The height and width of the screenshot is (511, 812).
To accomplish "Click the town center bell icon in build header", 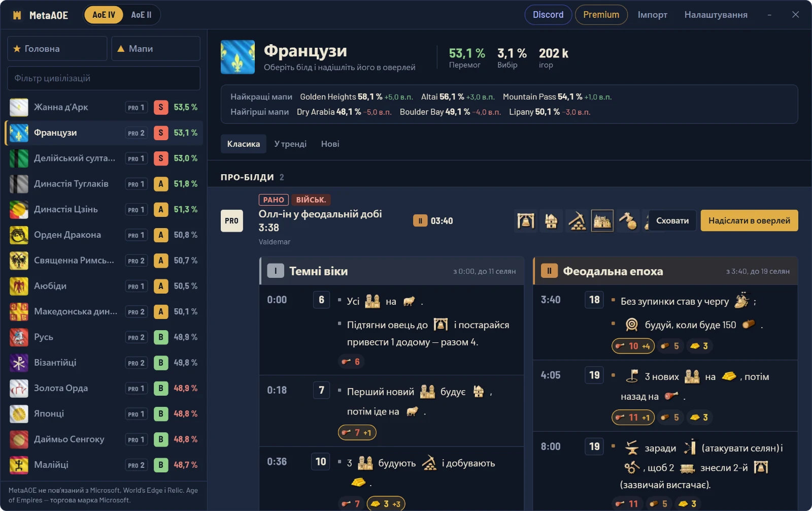I will [526, 221].
